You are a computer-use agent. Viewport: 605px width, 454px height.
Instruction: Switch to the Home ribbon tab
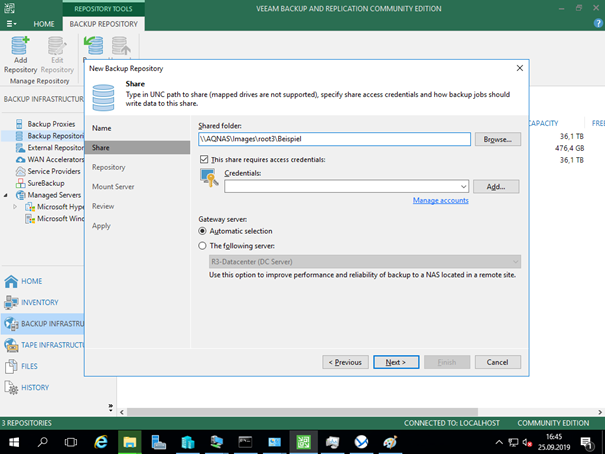click(x=44, y=23)
